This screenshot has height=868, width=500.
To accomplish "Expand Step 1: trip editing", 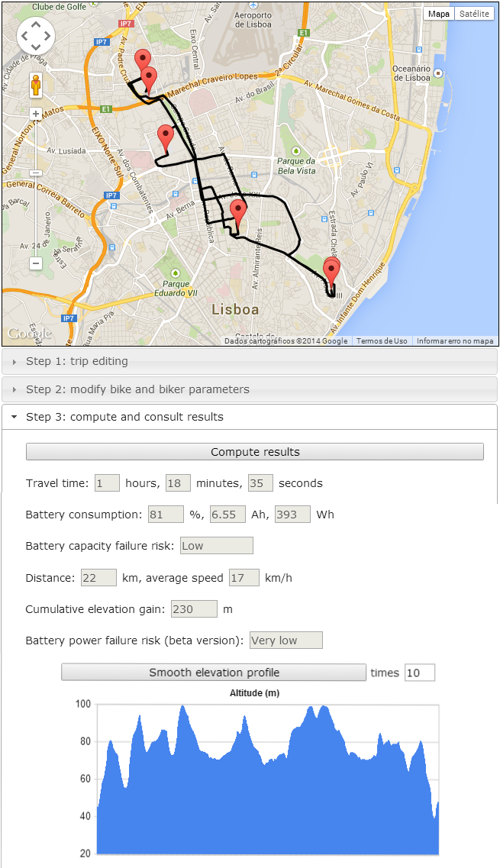I will (x=250, y=362).
